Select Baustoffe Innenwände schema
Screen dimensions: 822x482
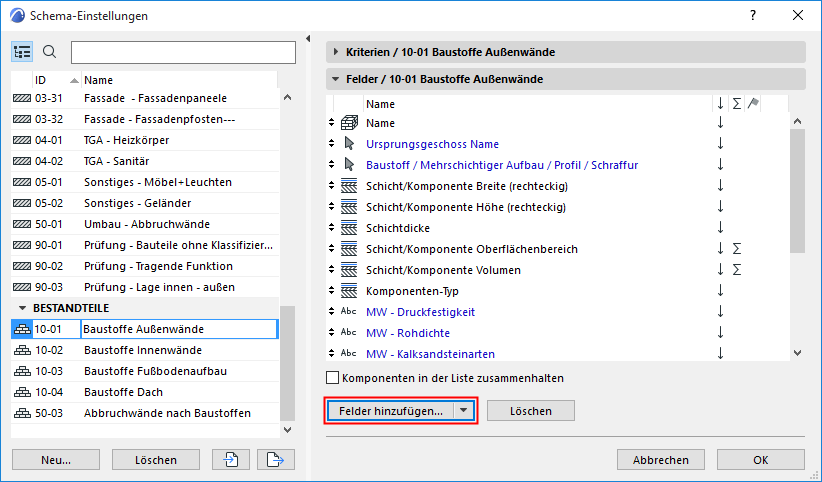click(143, 350)
